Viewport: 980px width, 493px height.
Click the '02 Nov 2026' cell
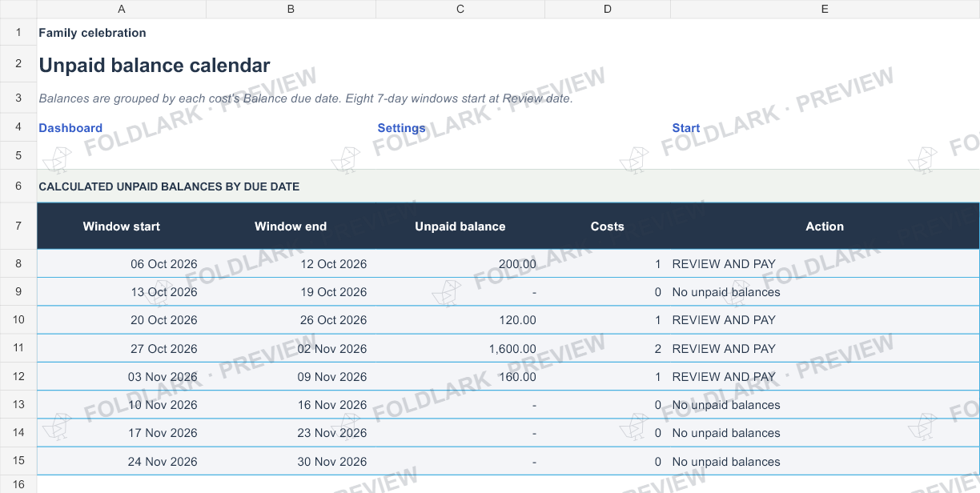tap(291, 348)
